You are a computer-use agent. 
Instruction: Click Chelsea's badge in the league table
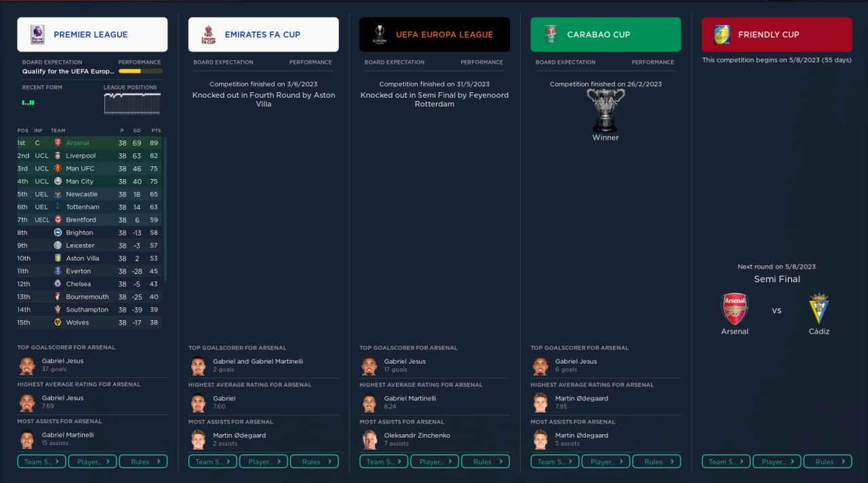(x=58, y=284)
